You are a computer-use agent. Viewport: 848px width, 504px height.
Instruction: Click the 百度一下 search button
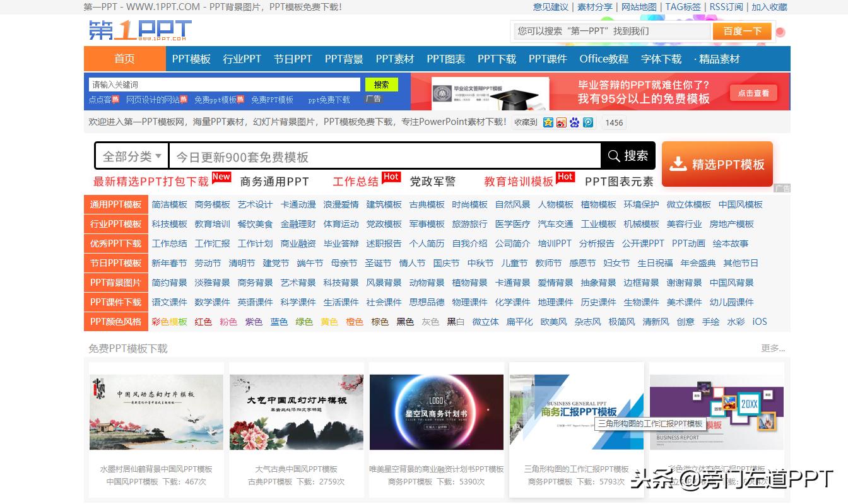pyautogui.click(x=743, y=30)
